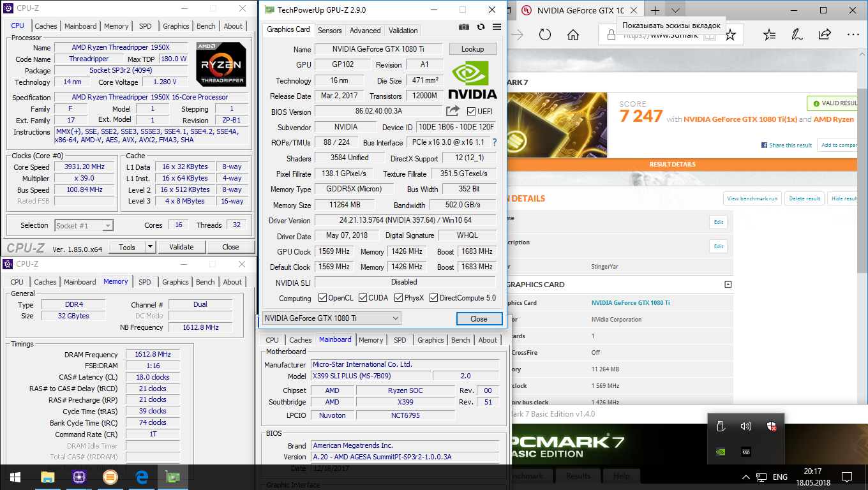Open Validation tab in GPU-Z
The image size is (868, 490).
[403, 30]
